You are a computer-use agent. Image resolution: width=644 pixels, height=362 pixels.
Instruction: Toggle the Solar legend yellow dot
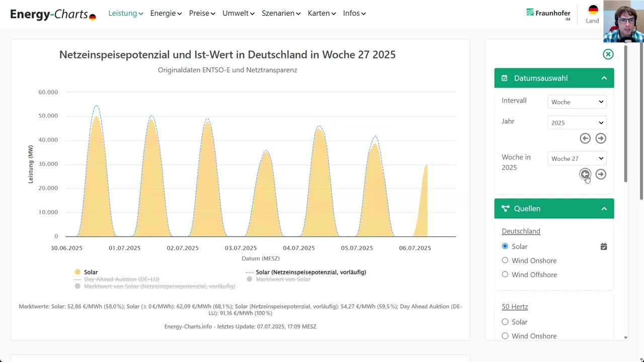(77, 272)
